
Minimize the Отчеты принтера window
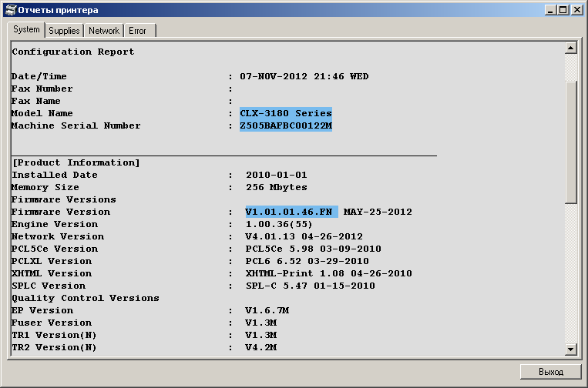550,10
